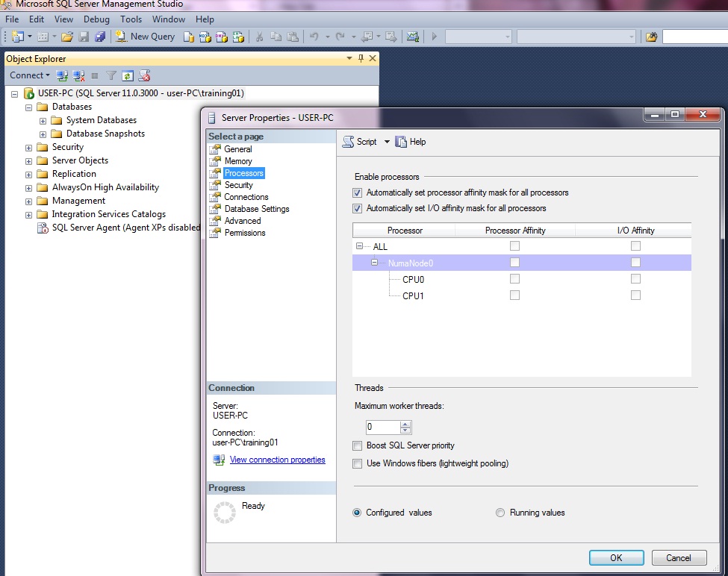Viewport: 728px width, 576px height.
Task: Expand Integration Services Catalogs folder
Action: click(29, 215)
